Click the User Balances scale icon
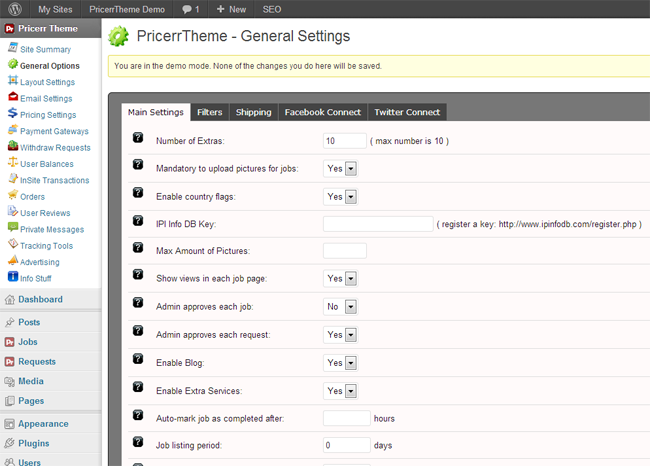 pyautogui.click(x=13, y=162)
